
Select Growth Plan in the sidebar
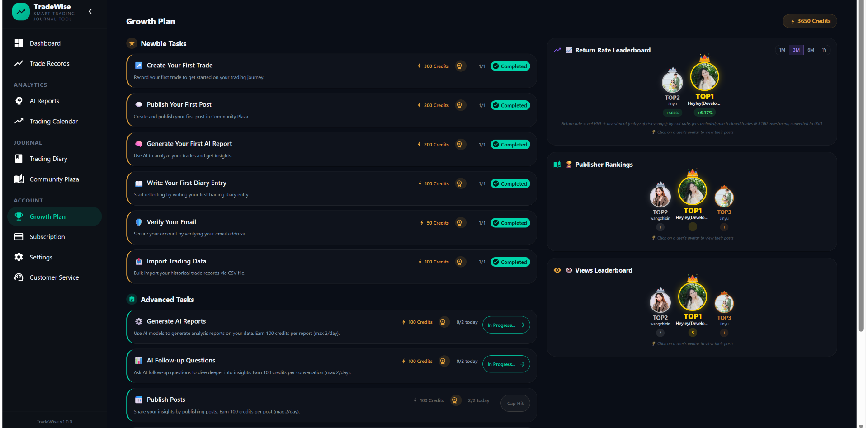click(54, 216)
